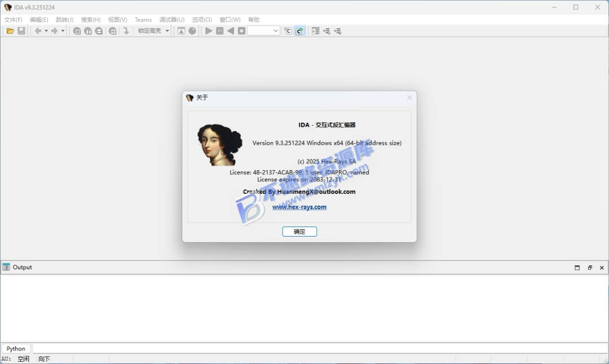Toggle the highlighted C icon with green arrow
Image resolution: width=609 pixels, height=364 pixels.
(299, 31)
